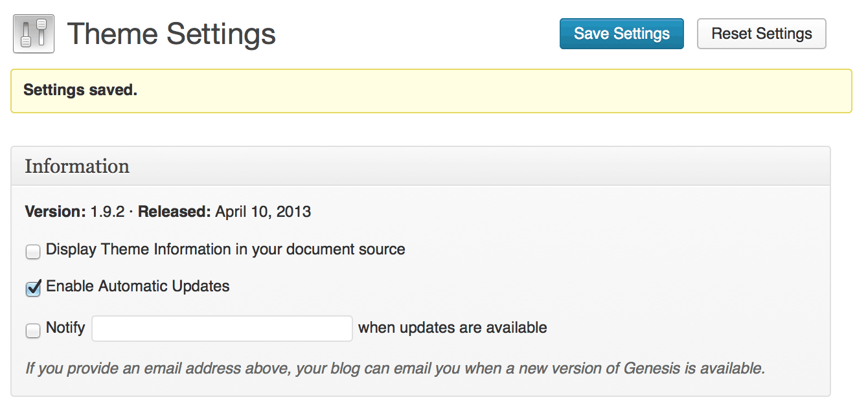The height and width of the screenshot is (415, 868).
Task: Click the Theme Settings page title
Action: pos(172,34)
